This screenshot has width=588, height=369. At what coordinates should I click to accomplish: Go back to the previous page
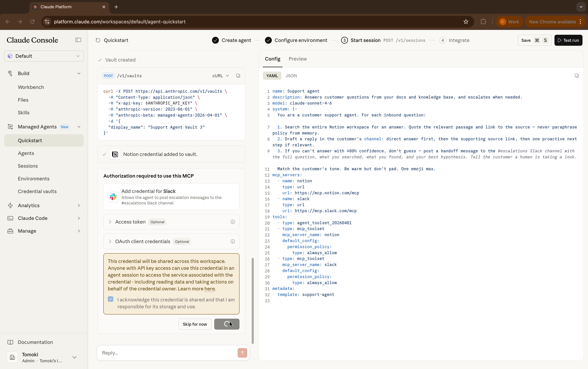(x=8, y=22)
